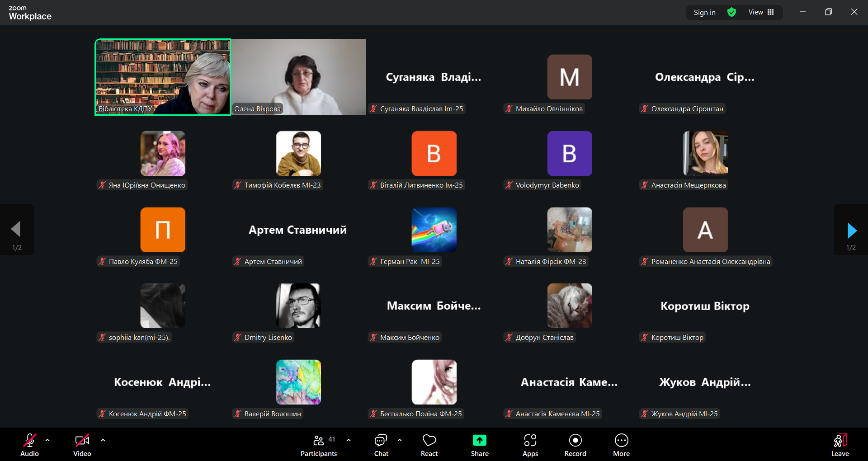Expand the Participants options arrow
Image resolution: width=868 pixels, height=461 pixels.
pos(349,440)
